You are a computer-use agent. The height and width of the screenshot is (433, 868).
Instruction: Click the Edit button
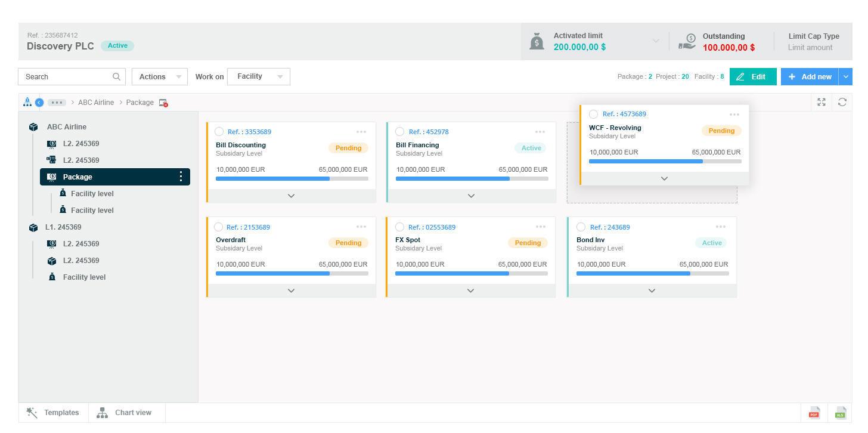click(x=752, y=77)
